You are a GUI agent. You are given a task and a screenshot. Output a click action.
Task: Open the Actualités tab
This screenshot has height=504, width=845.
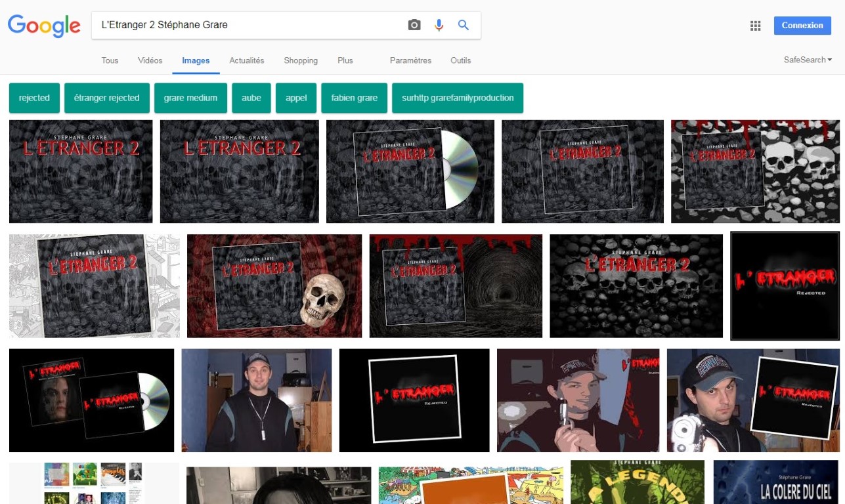(x=247, y=60)
